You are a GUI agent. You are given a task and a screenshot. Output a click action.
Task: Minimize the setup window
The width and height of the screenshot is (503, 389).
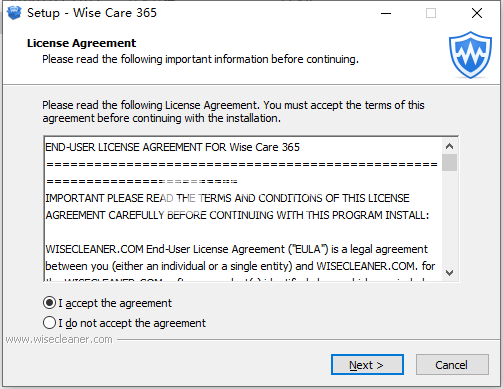386,13
